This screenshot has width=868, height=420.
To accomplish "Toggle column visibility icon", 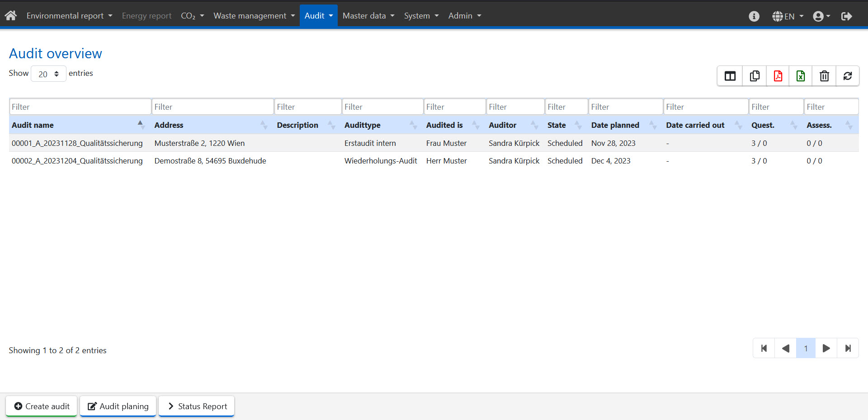I will coord(730,76).
